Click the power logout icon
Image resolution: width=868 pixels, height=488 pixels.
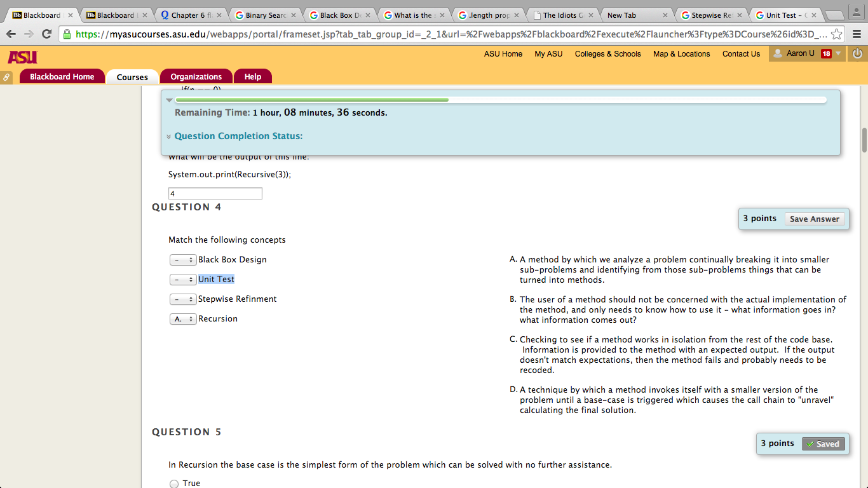coord(857,54)
